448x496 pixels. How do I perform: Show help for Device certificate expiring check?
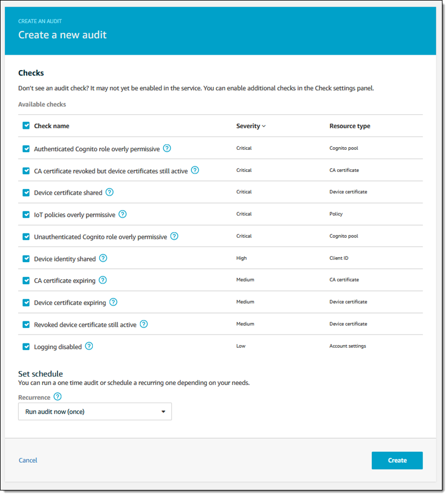pos(113,302)
